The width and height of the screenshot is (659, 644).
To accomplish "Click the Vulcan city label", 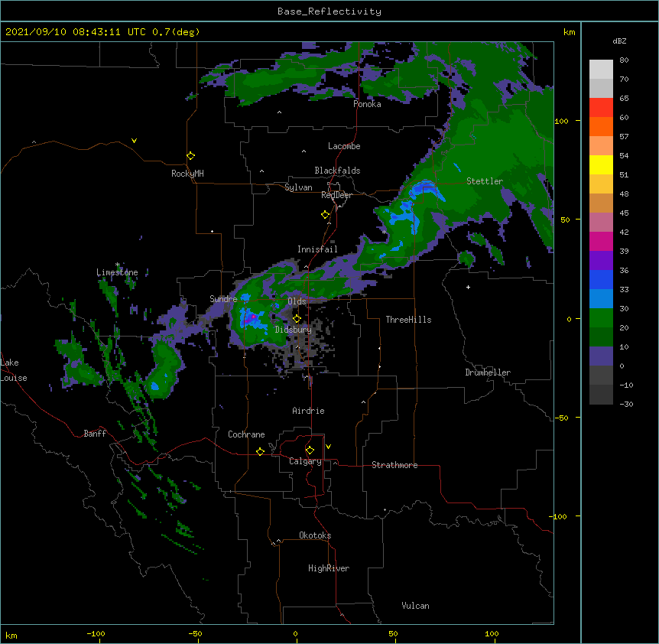I will point(415,606).
